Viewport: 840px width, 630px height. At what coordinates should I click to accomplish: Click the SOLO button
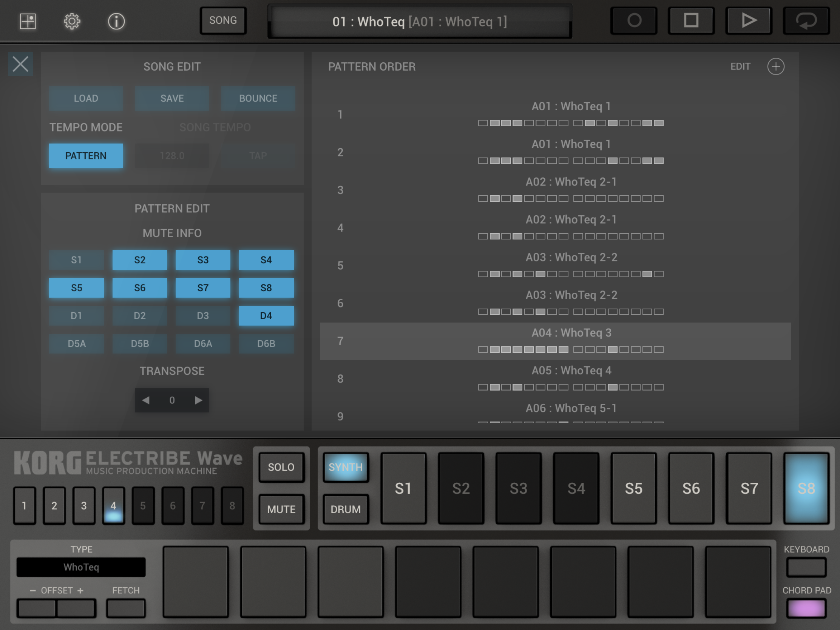pyautogui.click(x=281, y=467)
